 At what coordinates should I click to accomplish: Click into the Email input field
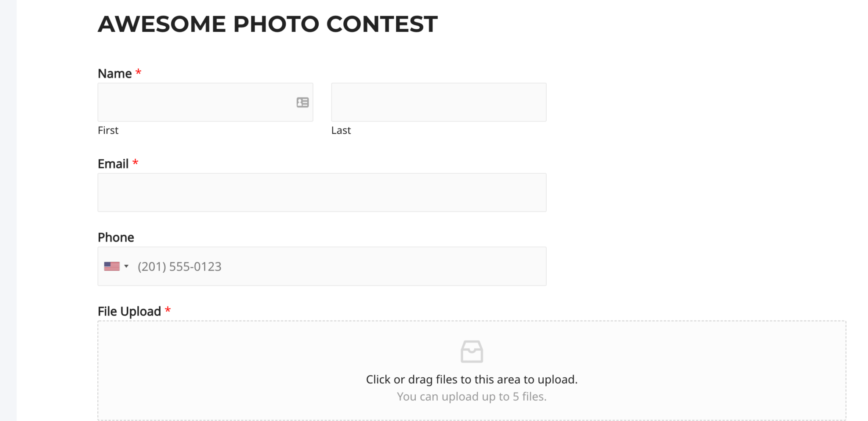[x=322, y=193]
